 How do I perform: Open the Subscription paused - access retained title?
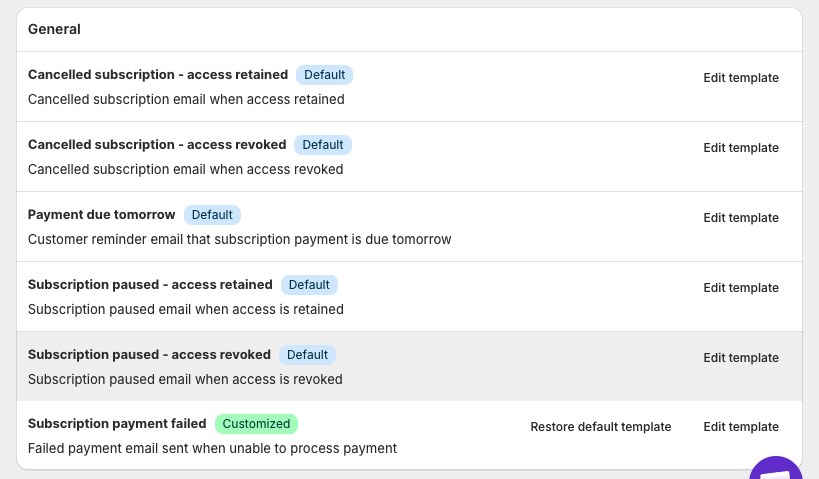tap(150, 285)
